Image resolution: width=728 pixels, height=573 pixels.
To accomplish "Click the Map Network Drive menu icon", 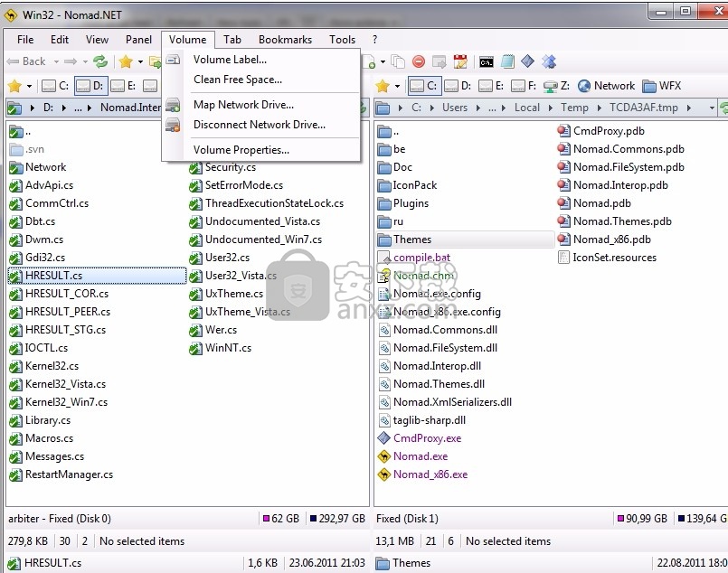I will (173, 105).
